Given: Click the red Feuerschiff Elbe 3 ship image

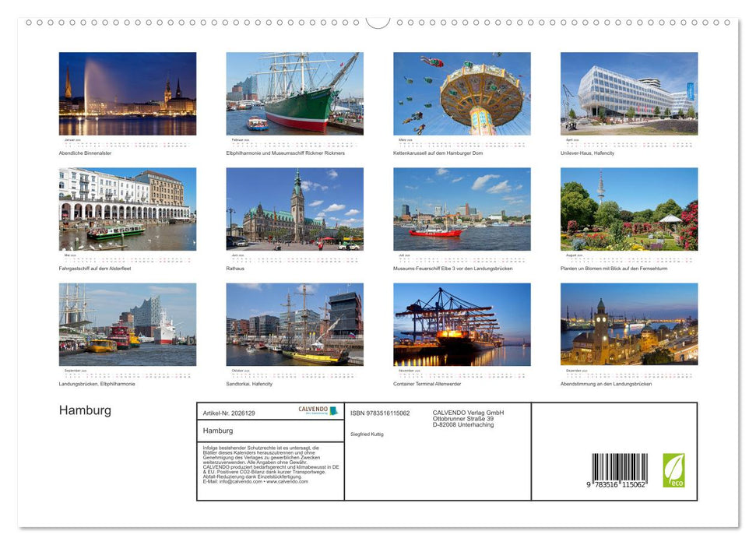Looking at the screenshot, I should point(461,209).
